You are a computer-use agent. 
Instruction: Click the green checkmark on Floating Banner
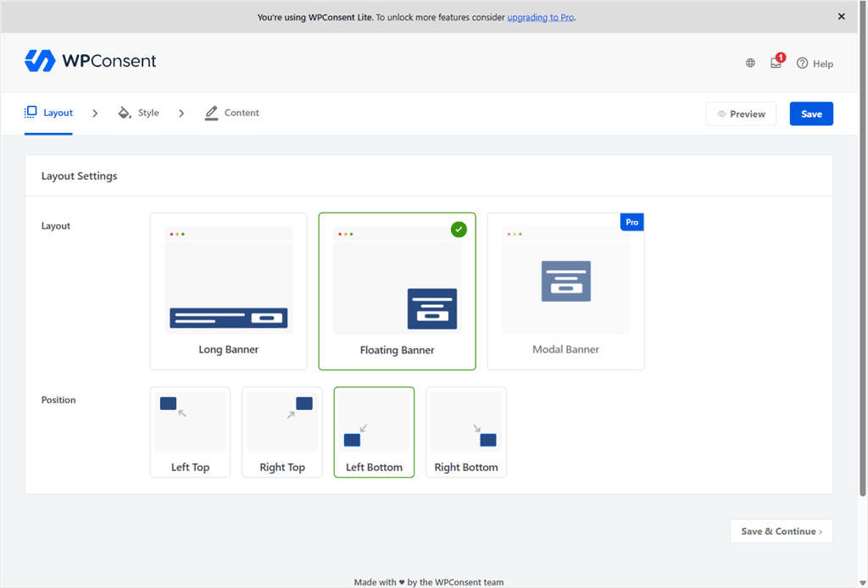click(459, 229)
